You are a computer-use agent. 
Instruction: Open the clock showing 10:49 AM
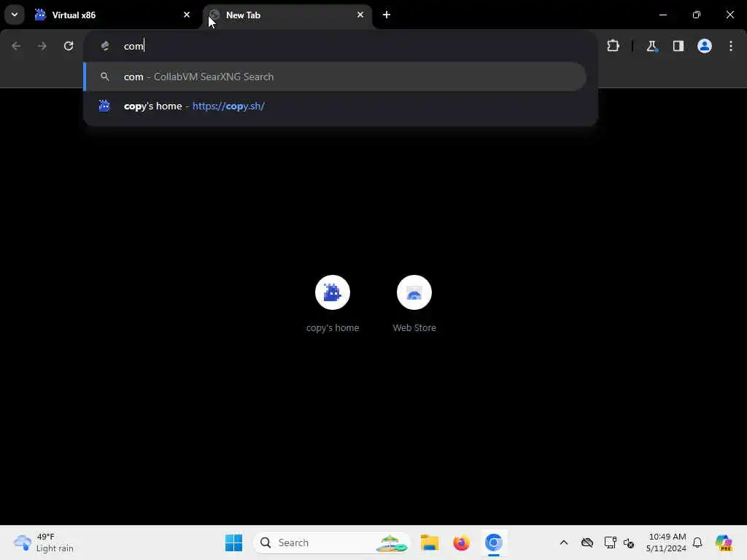pyautogui.click(x=667, y=542)
